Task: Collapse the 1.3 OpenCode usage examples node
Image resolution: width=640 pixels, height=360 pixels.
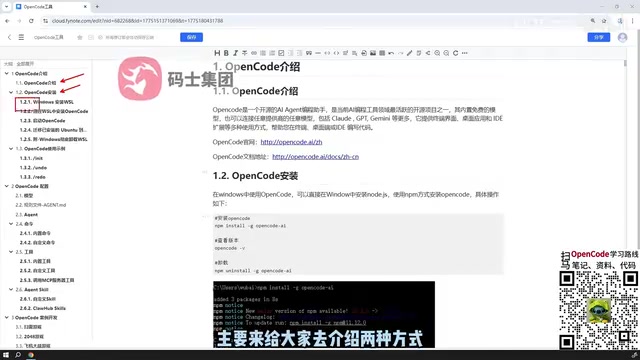Action: (x=11, y=149)
